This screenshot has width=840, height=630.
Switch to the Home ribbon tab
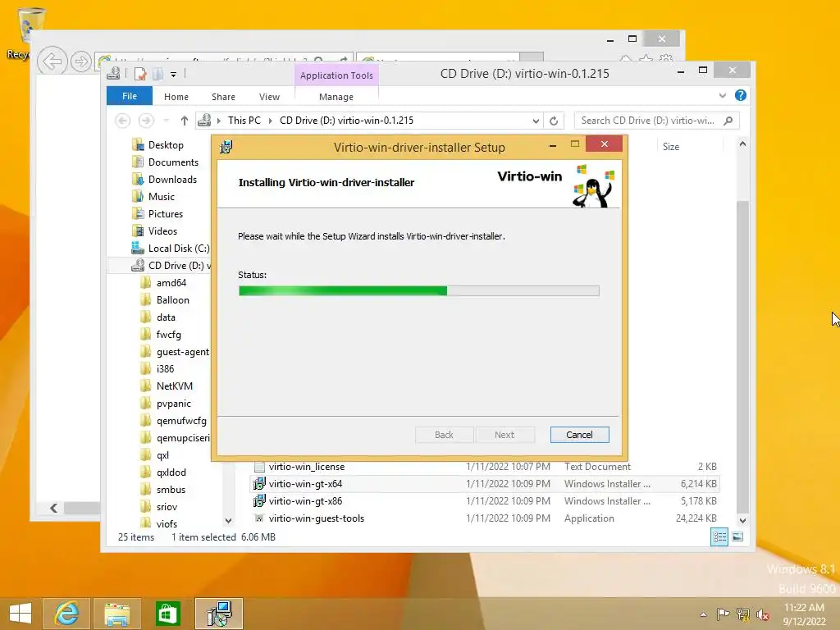tap(176, 97)
